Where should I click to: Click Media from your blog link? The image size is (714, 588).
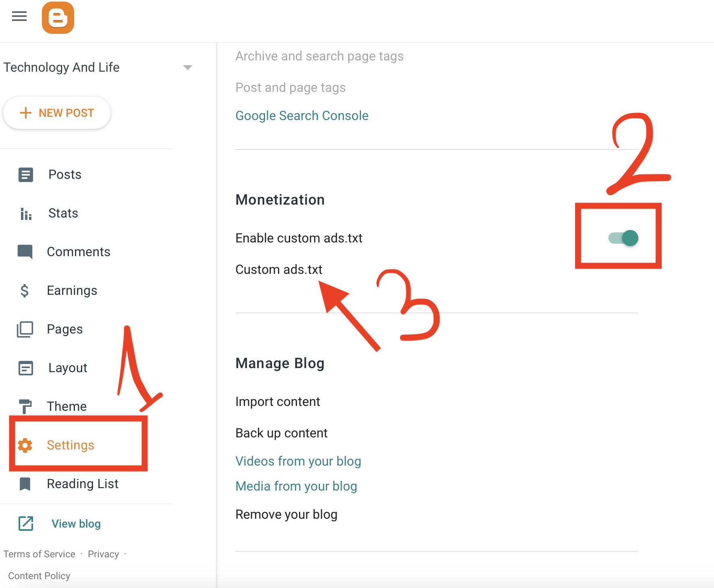[x=296, y=486]
